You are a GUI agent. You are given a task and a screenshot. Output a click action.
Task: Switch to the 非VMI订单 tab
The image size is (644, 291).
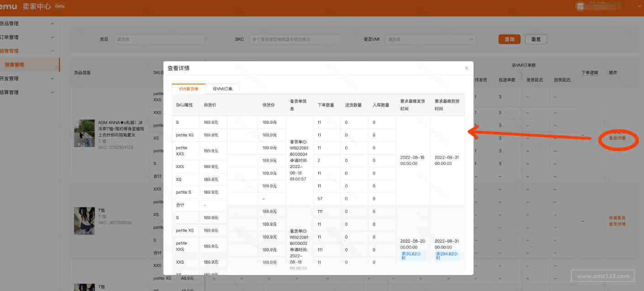tap(222, 89)
